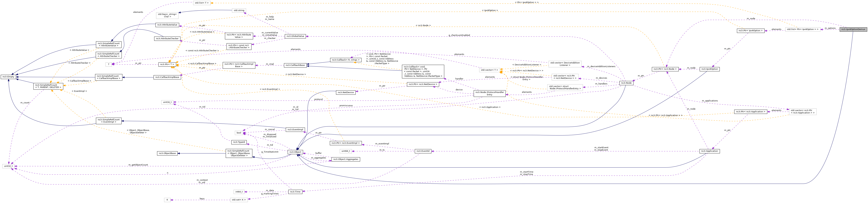This screenshot has width=868, height=203.
Task: Click the g_TimeStaticInit edge label
Action: coord(270,152)
